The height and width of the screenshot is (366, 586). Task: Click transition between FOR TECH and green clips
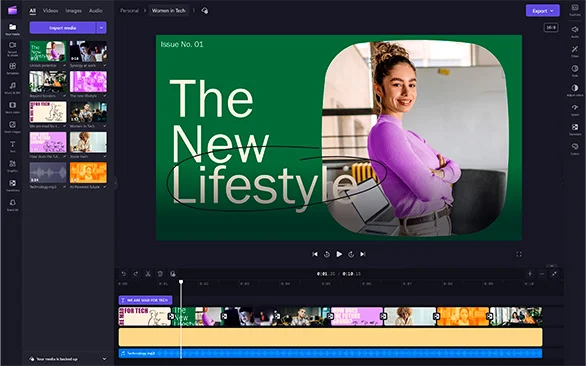171,316
